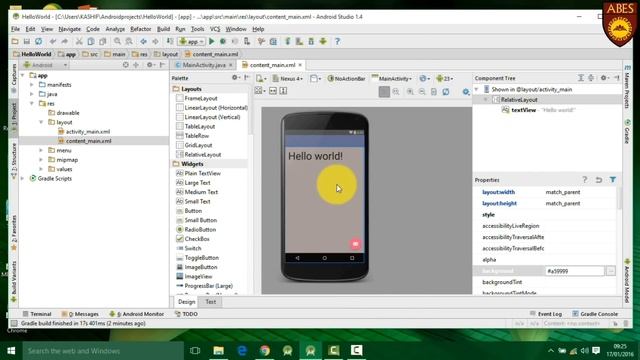Switch to the MainActivity.java tab
The image size is (640, 360).
click(x=203, y=65)
